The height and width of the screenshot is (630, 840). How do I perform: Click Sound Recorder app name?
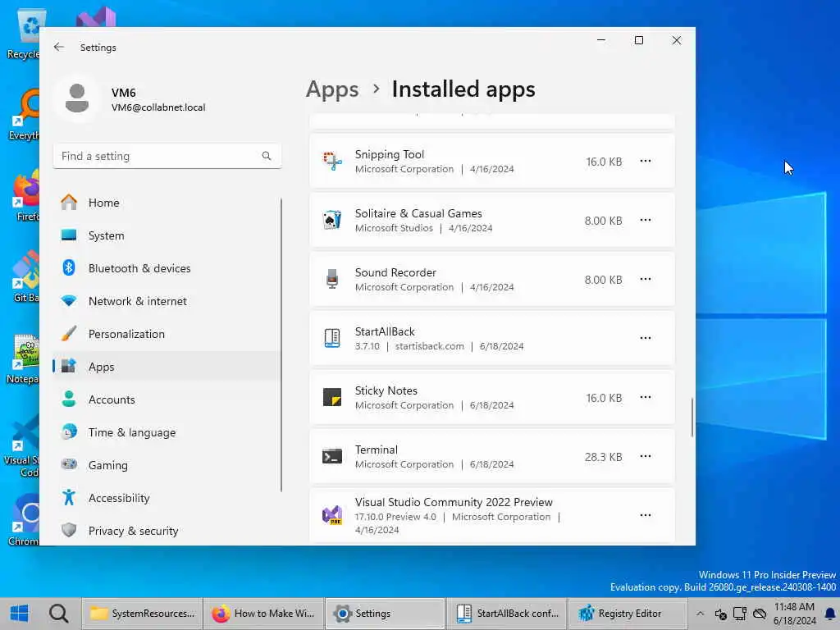pyautogui.click(x=395, y=272)
